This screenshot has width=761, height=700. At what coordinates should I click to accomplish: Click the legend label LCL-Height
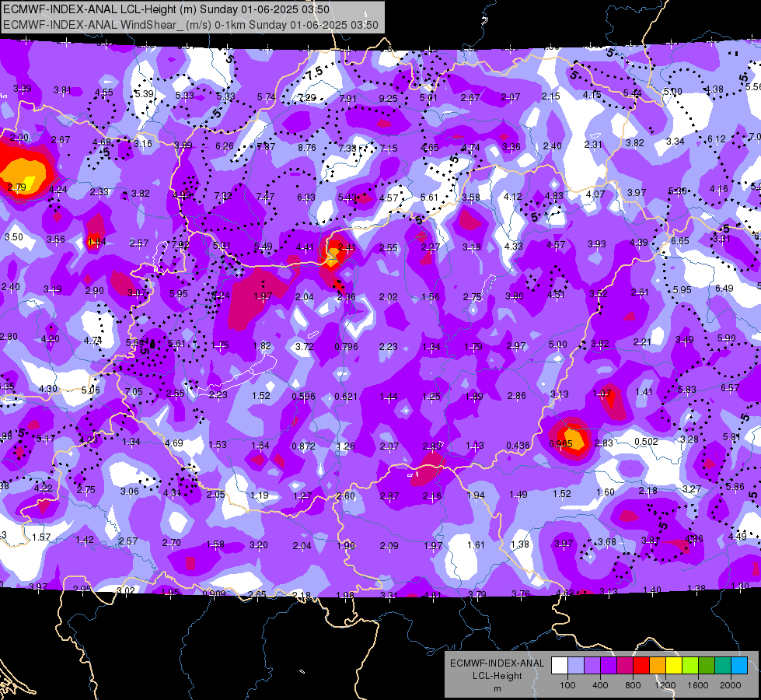[497, 676]
